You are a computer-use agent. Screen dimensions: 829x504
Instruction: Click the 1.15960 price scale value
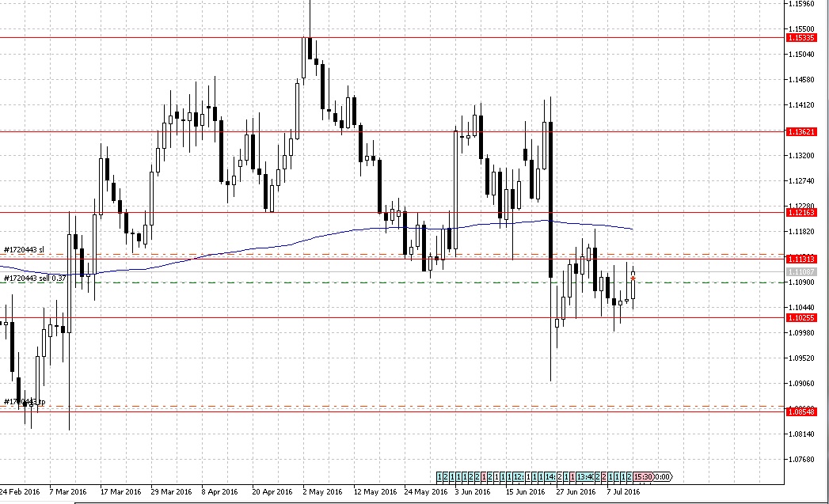pos(801,4)
